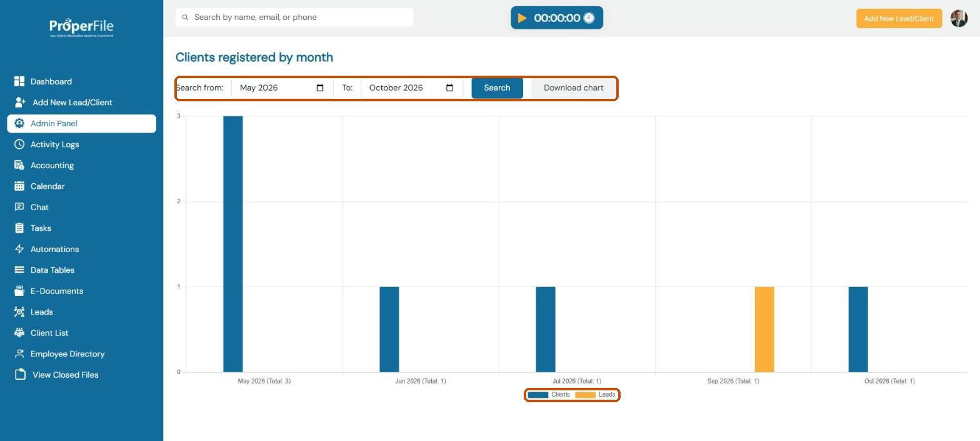The image size is (980, 441).
Task: Click the E-Documents icon
Action: coord(19,291)
